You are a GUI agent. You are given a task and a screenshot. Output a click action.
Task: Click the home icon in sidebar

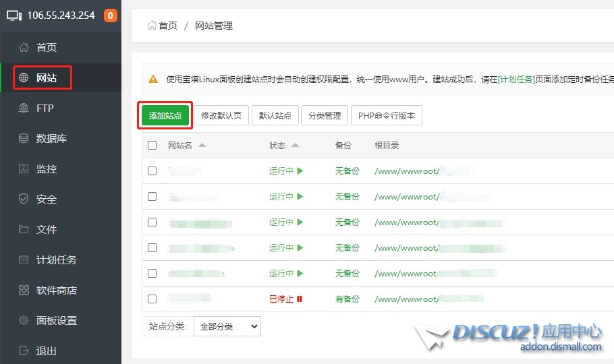tap(24, 47)
